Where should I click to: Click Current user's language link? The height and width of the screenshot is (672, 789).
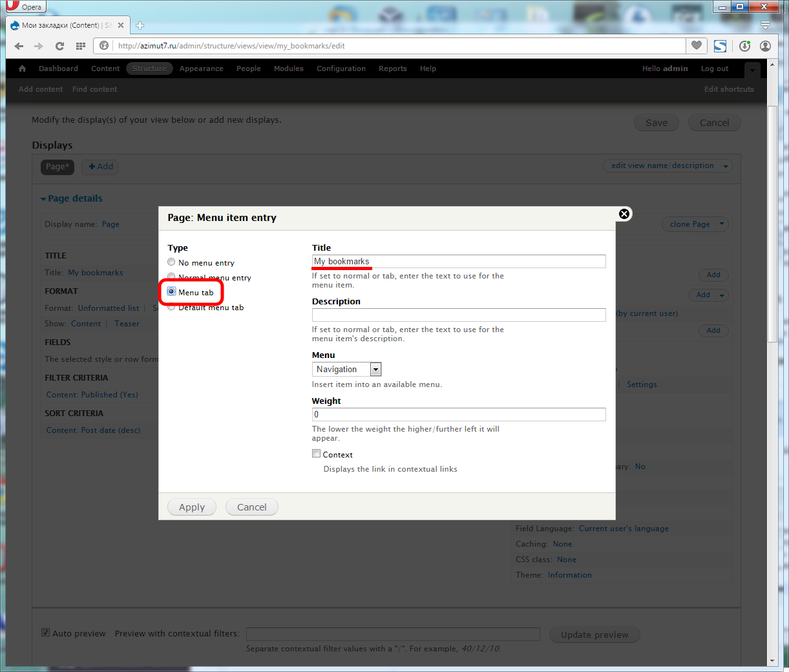624,529
